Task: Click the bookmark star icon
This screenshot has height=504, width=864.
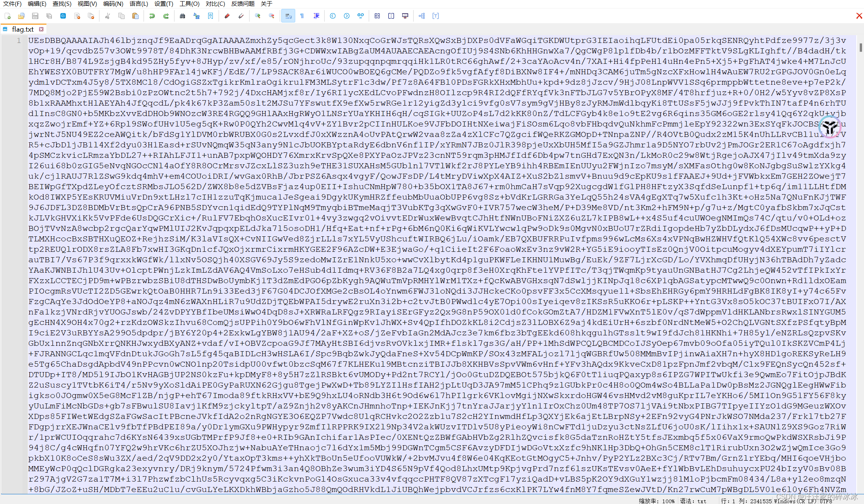Action: [x=210, y=16]
